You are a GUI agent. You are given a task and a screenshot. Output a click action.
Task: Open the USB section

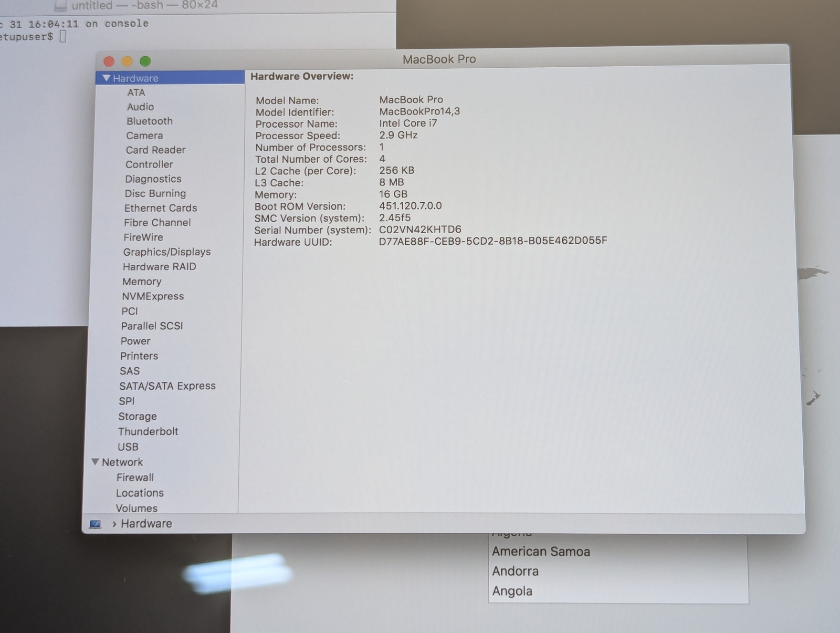point(128,447)
